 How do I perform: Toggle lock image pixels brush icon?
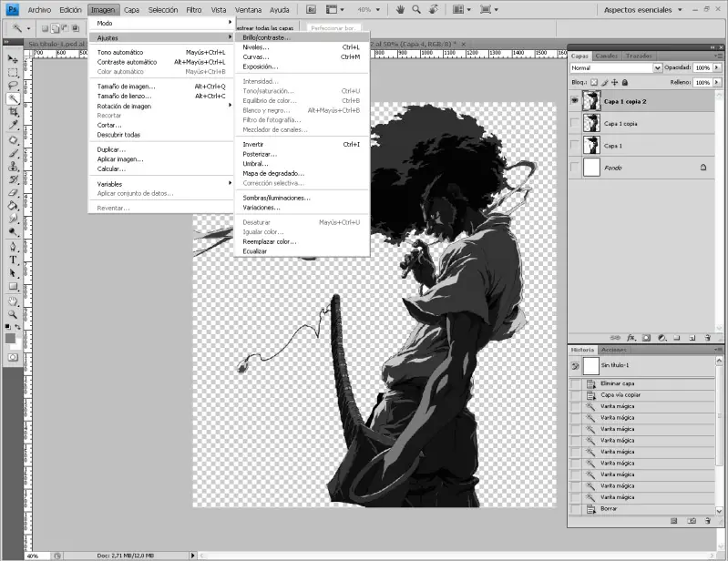point(604,82)
